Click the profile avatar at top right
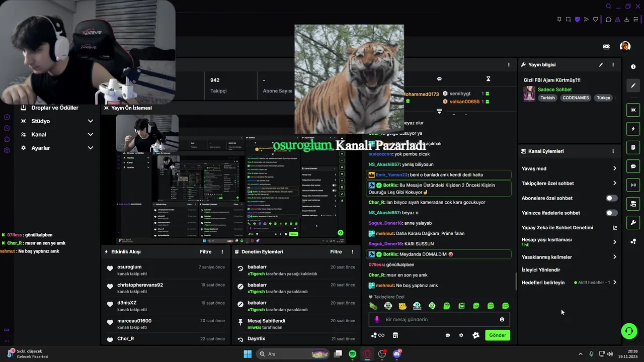 click(x=625, y=46)
